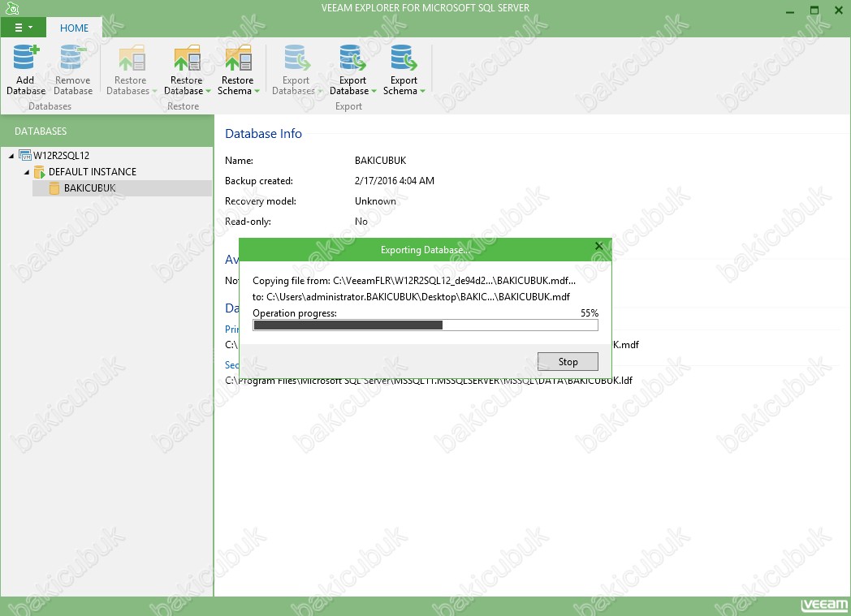Click the 55% progress percentage
The height and width of the screenshot is (616, 851).
coord(590,313)
